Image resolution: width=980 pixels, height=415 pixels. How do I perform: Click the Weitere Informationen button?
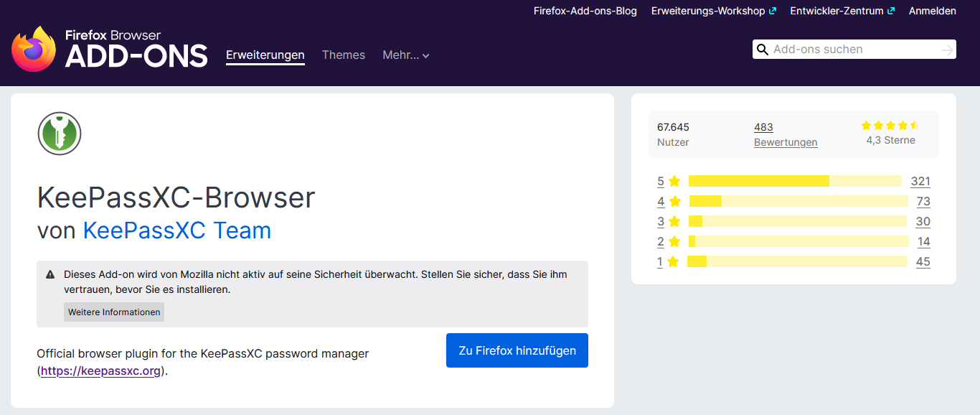point(114,312)
